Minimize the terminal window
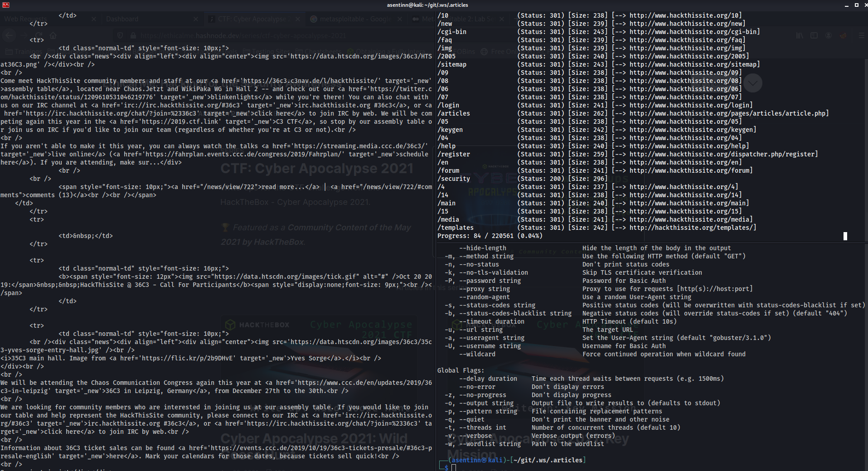Viewport: 868px width, 471px height. click(846, 5)
